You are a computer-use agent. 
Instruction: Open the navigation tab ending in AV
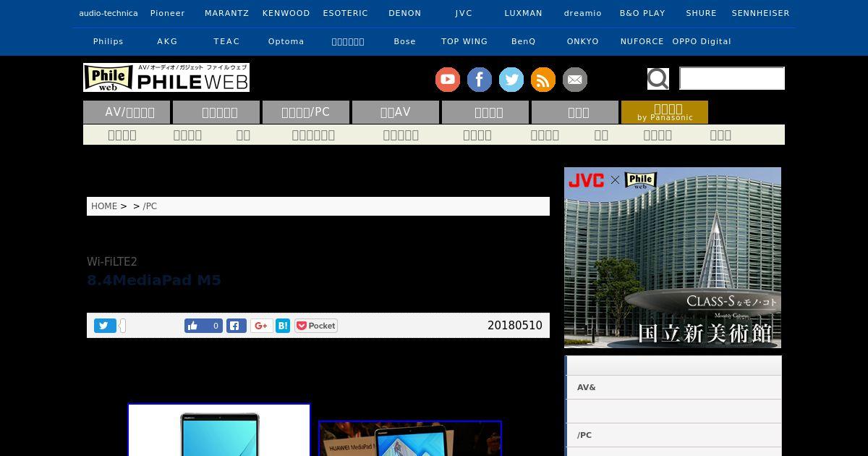[396, 112]
